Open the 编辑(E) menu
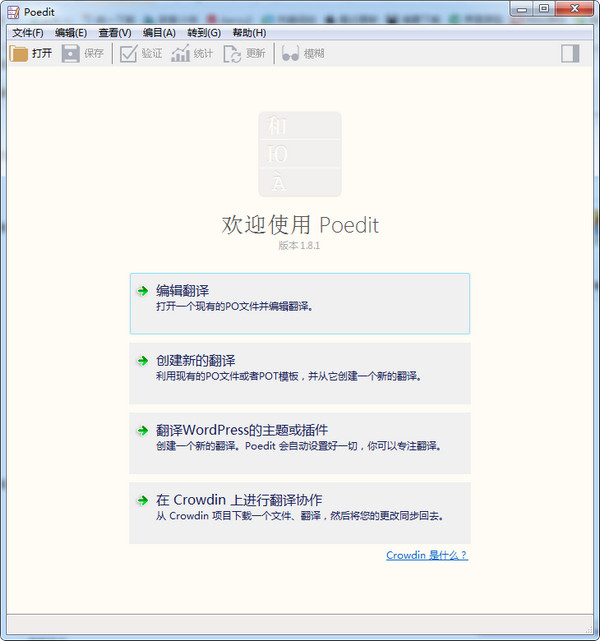600x641 pixels. (71, 33)
